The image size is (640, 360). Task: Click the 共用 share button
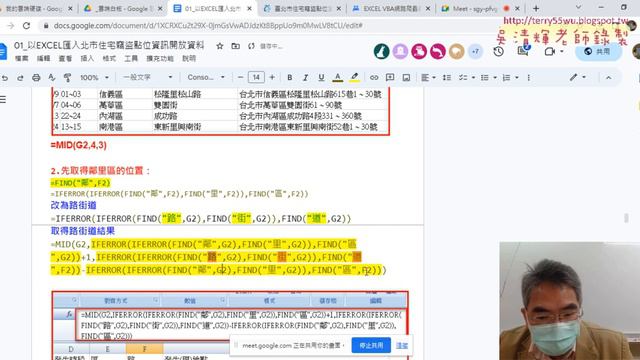tap(598, 51)
